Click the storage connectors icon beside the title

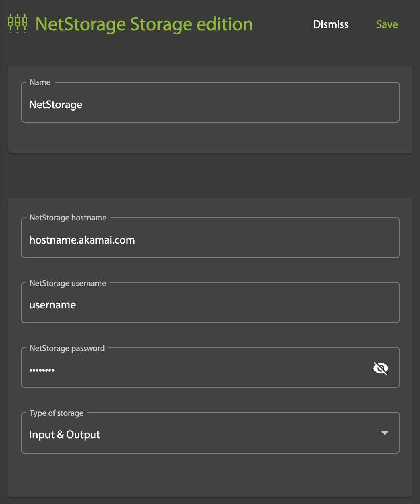click(18, 24)
